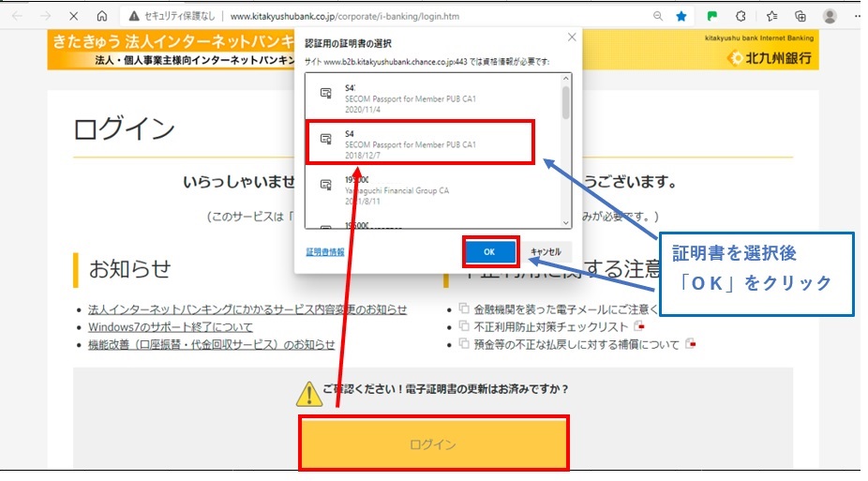The height and width of the screenshot is (481, 868).
Task: Click the きたきゅう 法人インターネットバンキング banner title
Action: pos(173,41)
